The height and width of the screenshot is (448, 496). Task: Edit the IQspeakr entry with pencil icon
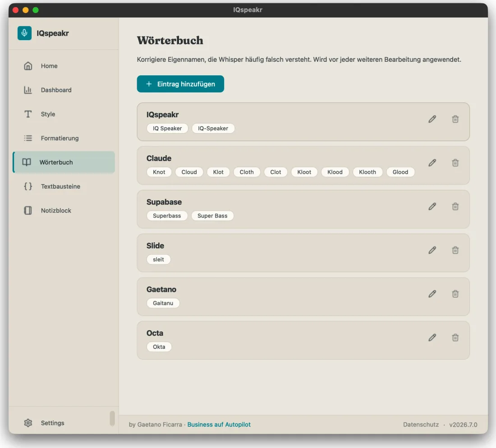(x=432, y=119)
